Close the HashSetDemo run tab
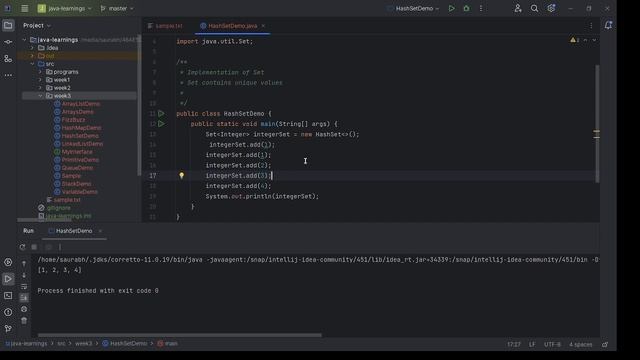The image size is (640, 360). pyautogui.click(x=100, y=231)
